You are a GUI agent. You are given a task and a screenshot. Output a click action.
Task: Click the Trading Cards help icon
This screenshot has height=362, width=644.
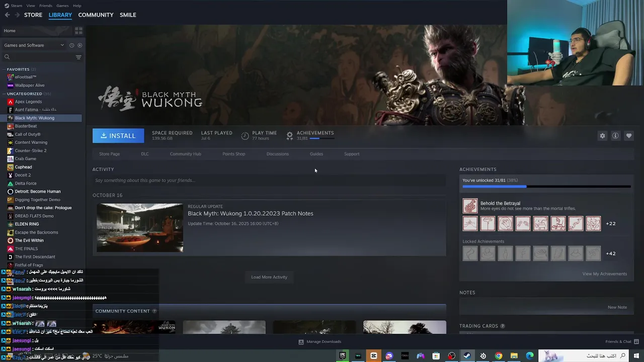503,326
